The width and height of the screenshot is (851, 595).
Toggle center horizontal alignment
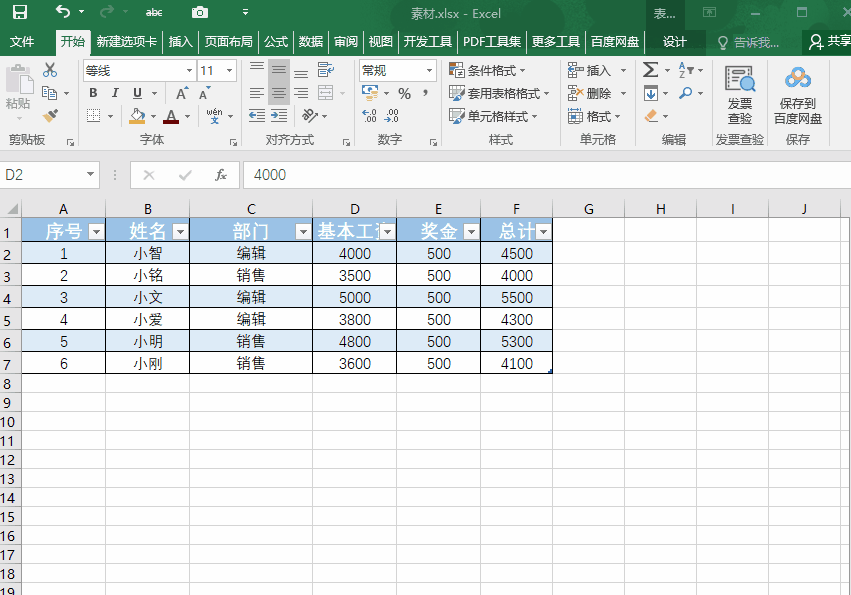(279, 93)
